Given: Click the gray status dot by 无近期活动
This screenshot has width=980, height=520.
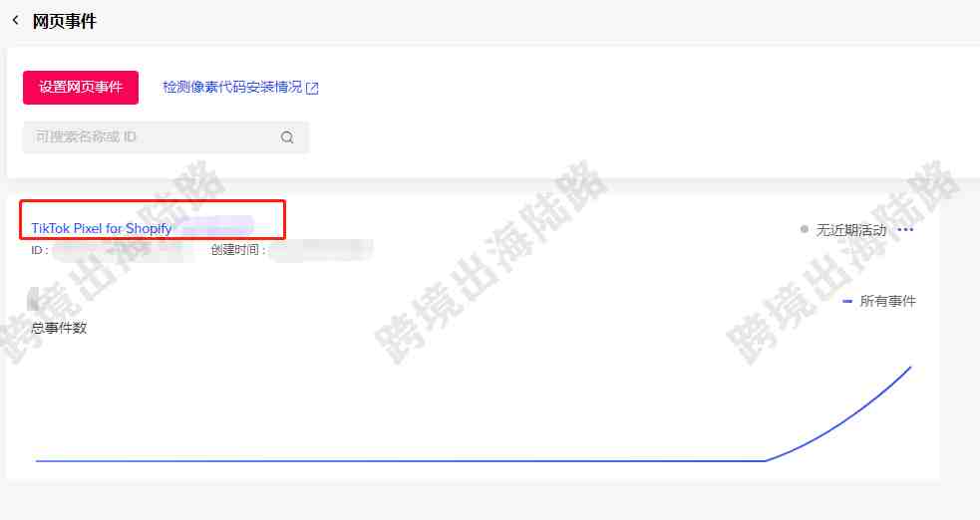Looking at the screenshot, I should (805, 230).
